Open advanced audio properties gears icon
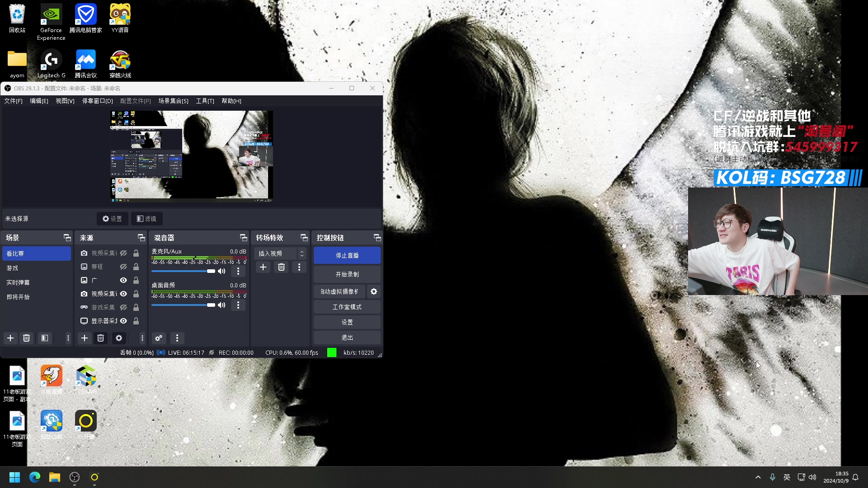 point(159,338)
